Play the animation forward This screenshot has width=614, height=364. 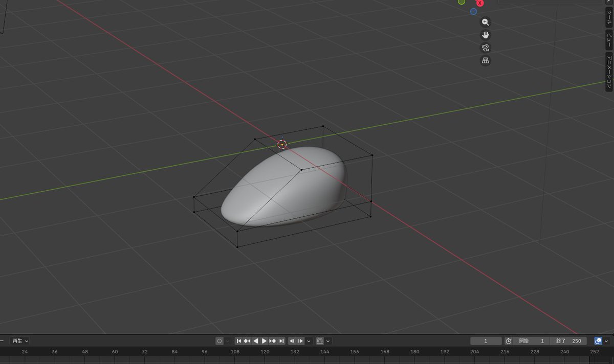(264, 341)
